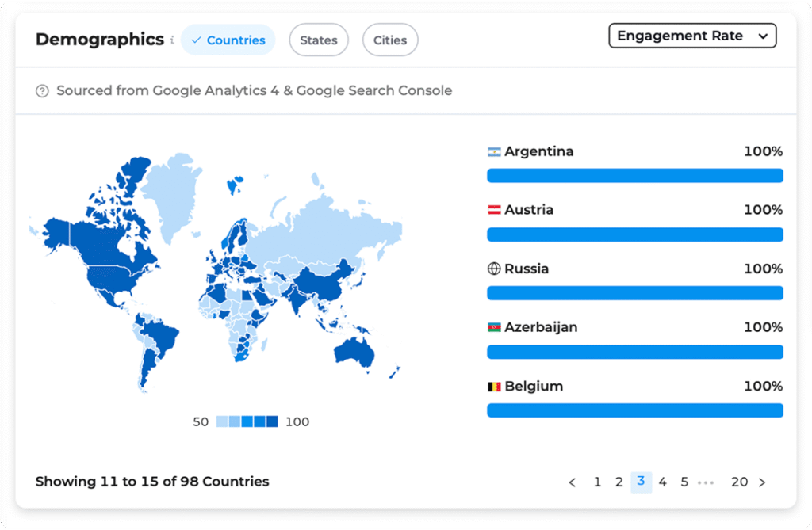Open the Engagement Rate dropdown

coord(692,36)
